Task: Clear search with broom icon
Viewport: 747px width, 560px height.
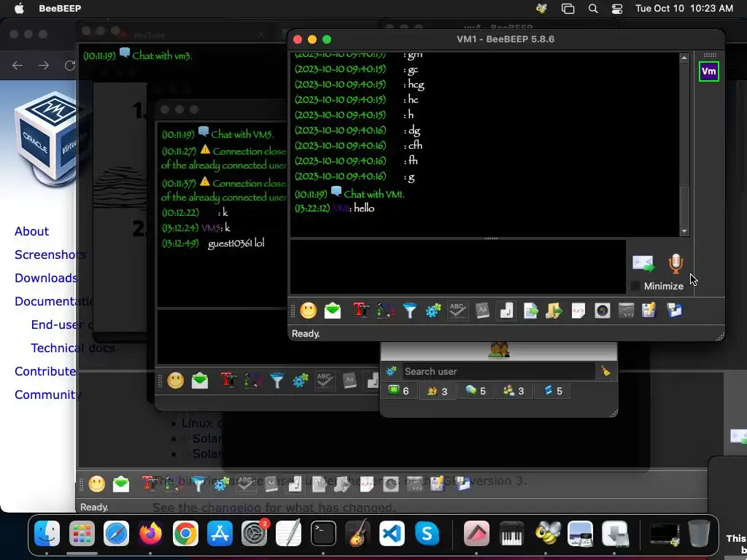Action: [x=606, y=371]
